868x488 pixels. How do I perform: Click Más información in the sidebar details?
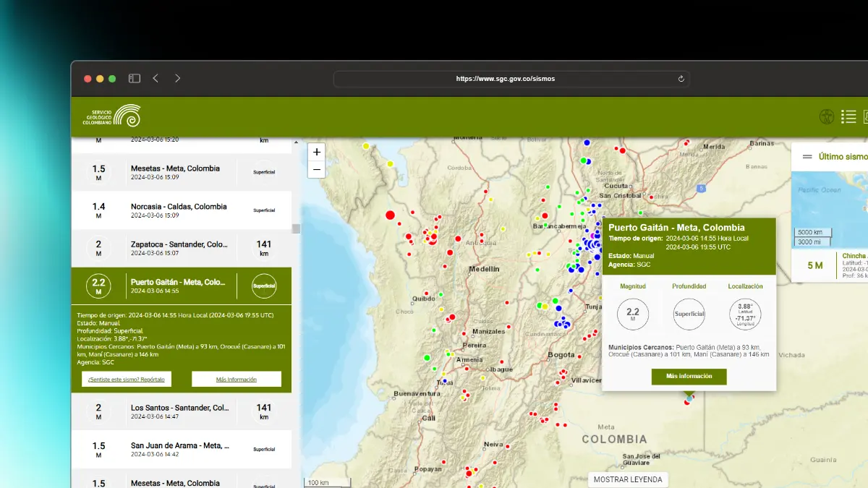237,379
